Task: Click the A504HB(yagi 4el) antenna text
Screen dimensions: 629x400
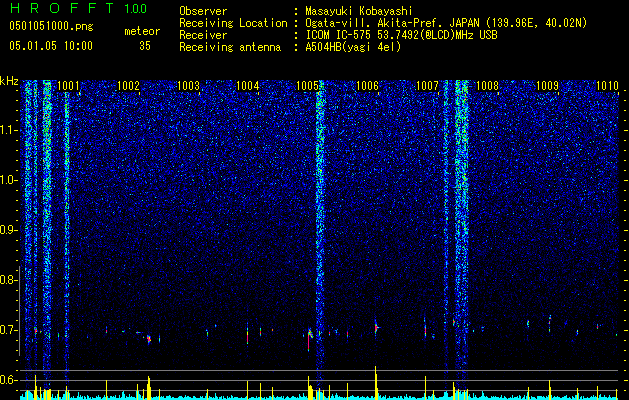Action: pos(353,47)
